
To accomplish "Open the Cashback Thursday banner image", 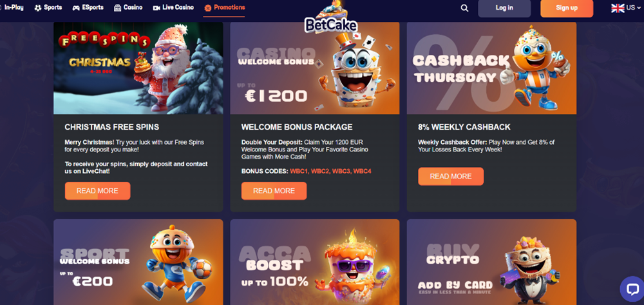I will 491,68.
